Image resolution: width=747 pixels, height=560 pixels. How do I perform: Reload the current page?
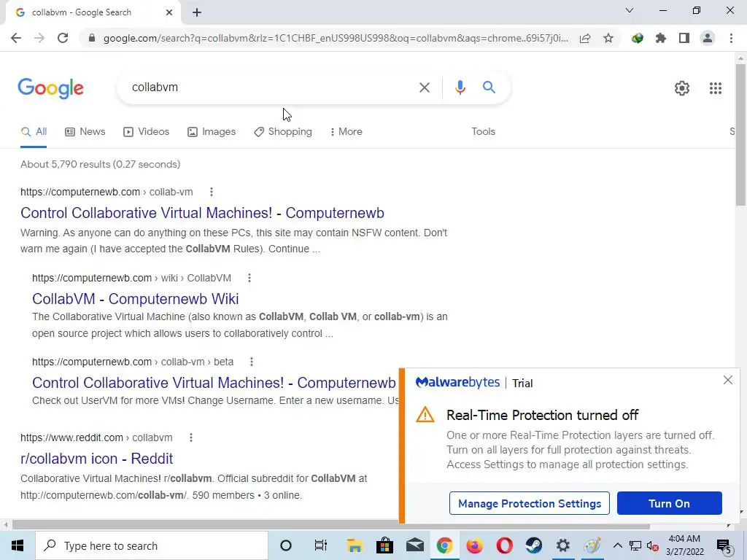pos(63,38)
